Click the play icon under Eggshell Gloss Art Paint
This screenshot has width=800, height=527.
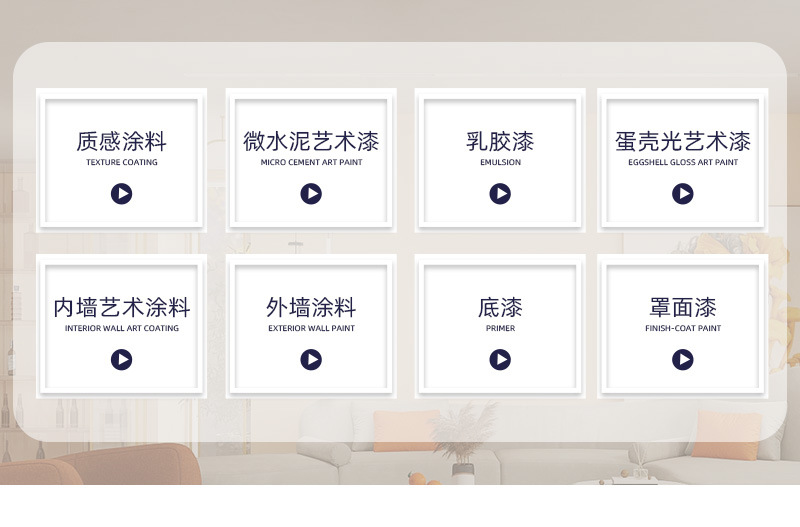coord(683,194)
